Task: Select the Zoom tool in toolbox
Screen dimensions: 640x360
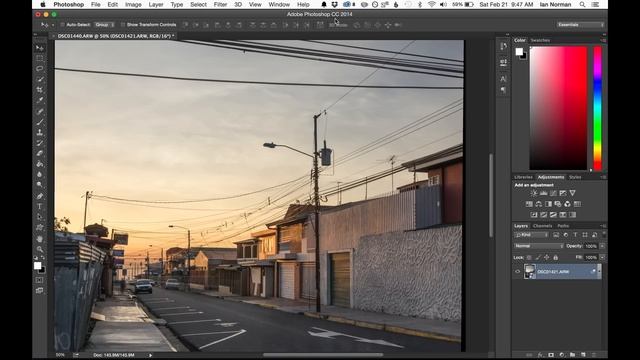Action: pos(40,249)
